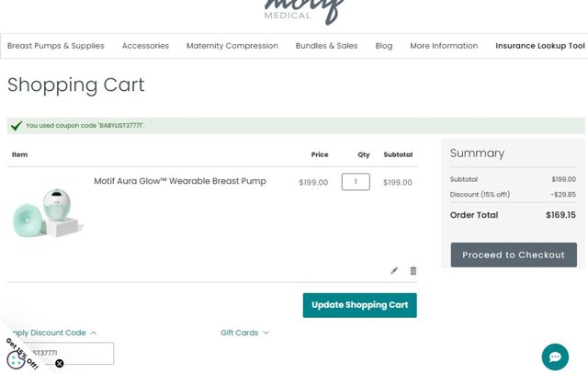This screenshot has width=588, height=374.
Task: Click the Shopping Cart heading
Action: click(75, 85)
